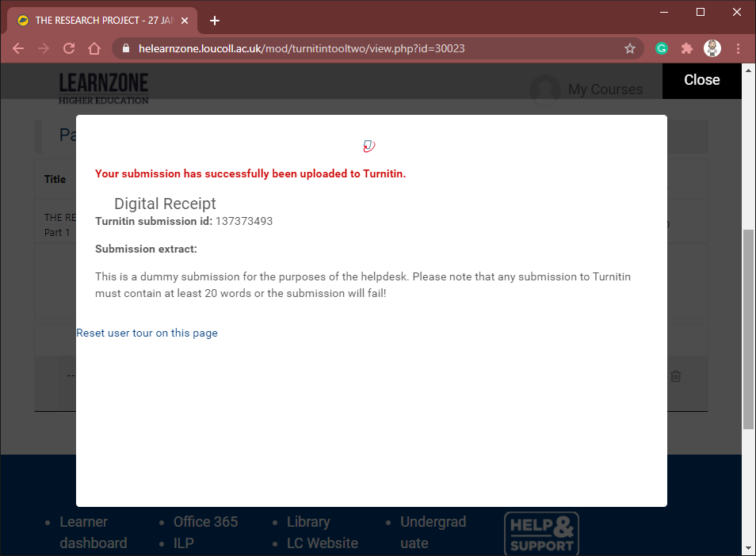Click the Learnzone Higher Education logo
This screenshot has width=756, height=556.
103,88
